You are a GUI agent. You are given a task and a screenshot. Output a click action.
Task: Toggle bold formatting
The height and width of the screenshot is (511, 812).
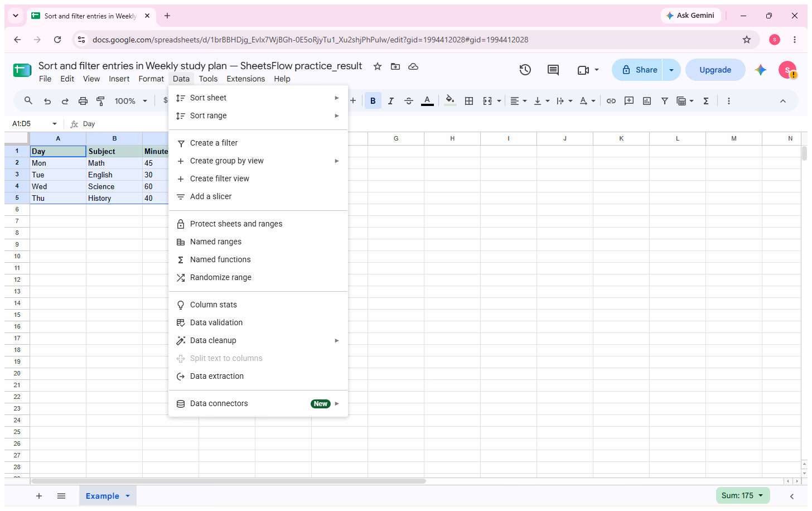(x=373, y=101)
